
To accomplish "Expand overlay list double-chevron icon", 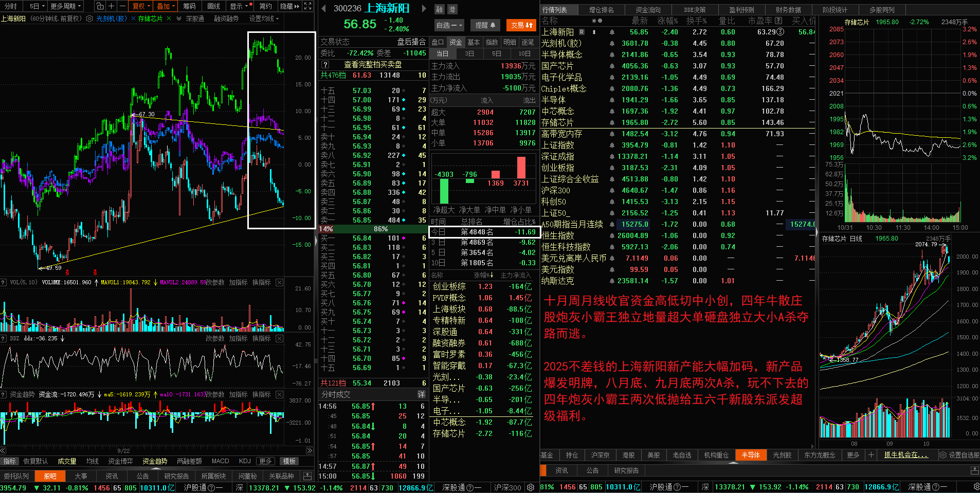I will pos(179,19).
